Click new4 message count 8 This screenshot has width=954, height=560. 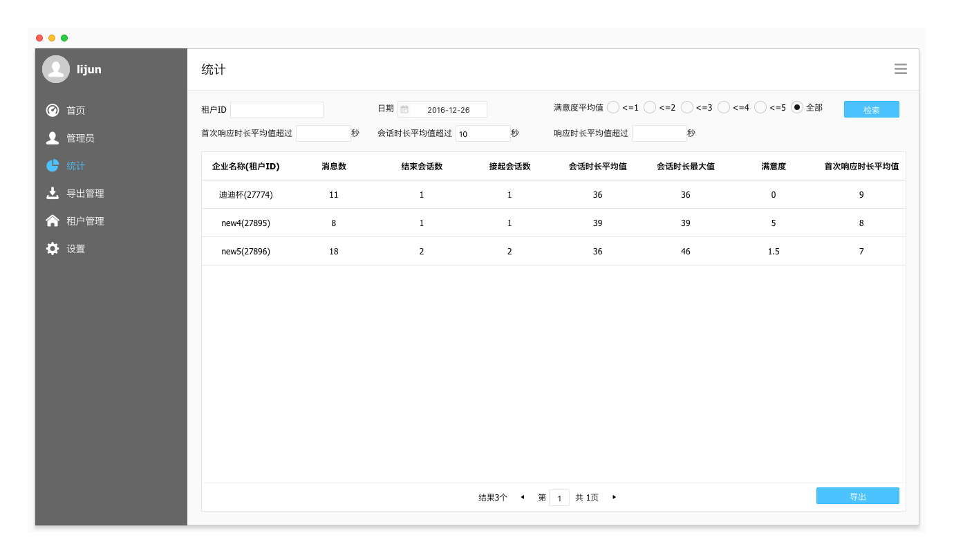334,223
